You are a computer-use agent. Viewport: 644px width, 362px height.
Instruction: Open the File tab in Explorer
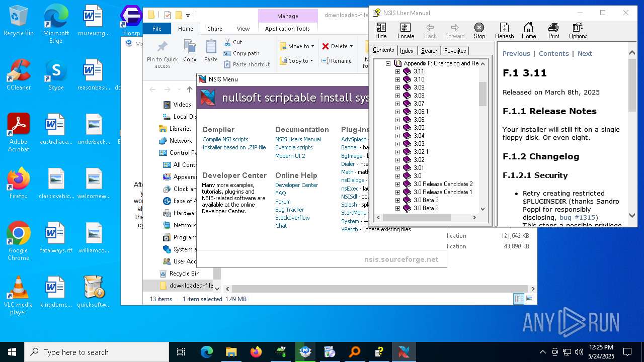coord(157,29)
